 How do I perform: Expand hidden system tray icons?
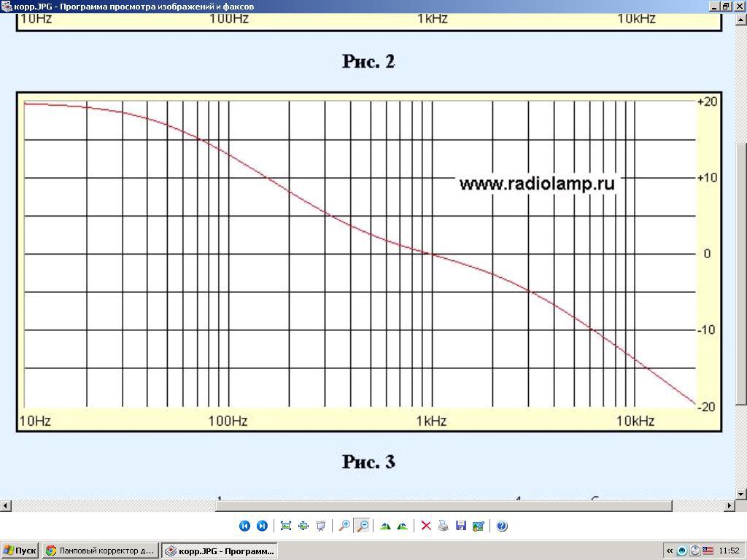click(x=669, y=551)
